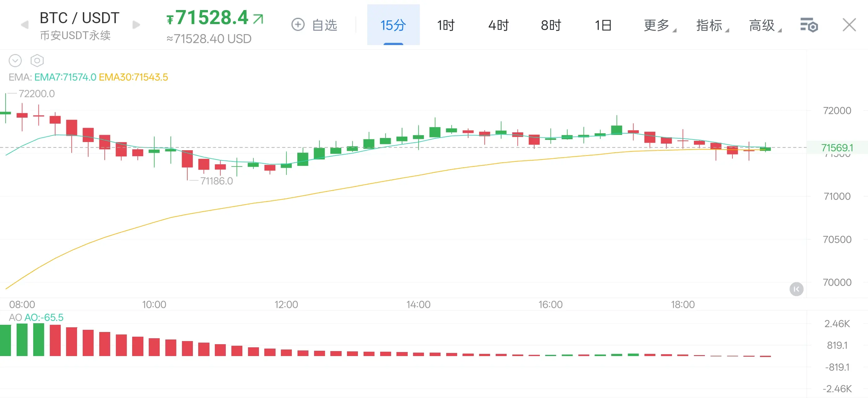This screenshot has height=398, width=868.
Task: Click the EMA30 legend label
Action: tap(133, 77)
